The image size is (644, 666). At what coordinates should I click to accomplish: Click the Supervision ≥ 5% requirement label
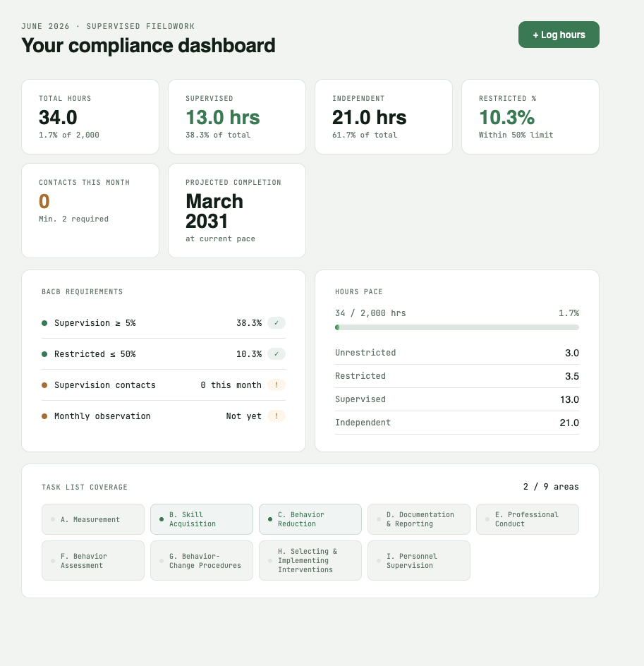tap(95, 323)
